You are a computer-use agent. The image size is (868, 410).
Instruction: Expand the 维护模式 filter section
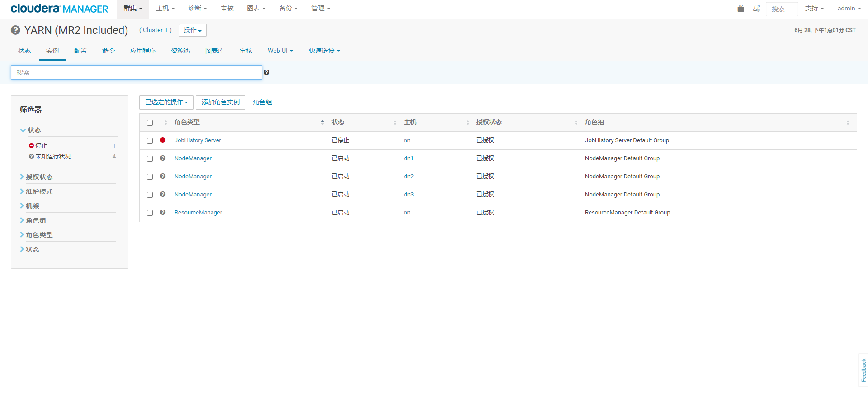[36, 191]
